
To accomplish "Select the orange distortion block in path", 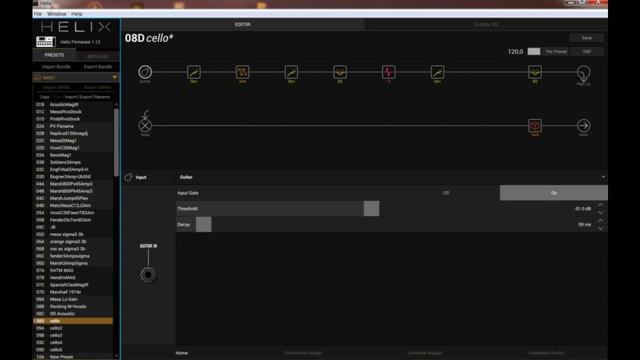I will [242, 72].
